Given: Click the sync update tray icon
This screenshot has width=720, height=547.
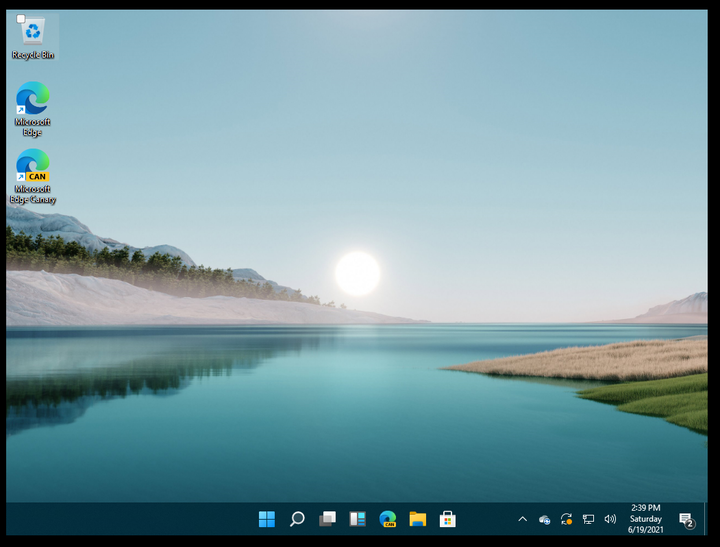Looking at the screenshot, I should point(566,519).
